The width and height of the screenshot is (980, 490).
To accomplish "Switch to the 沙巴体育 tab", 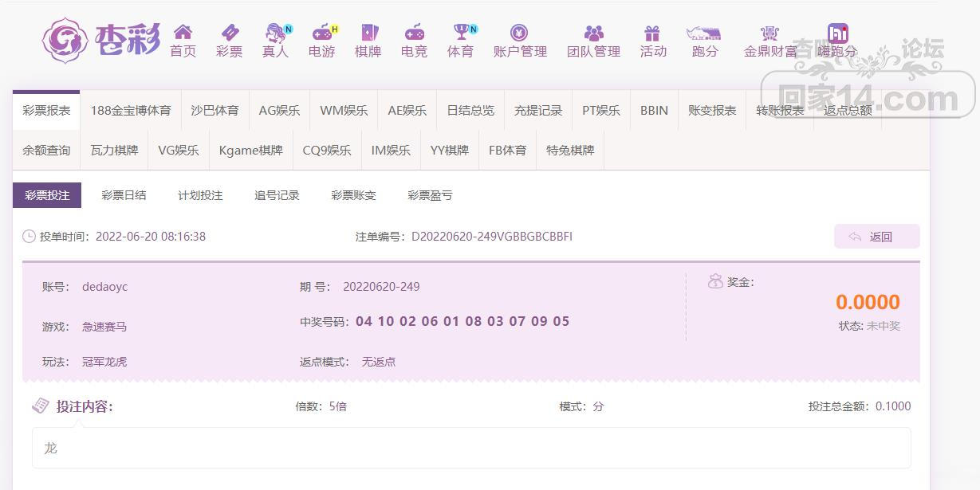I will 214,111.
